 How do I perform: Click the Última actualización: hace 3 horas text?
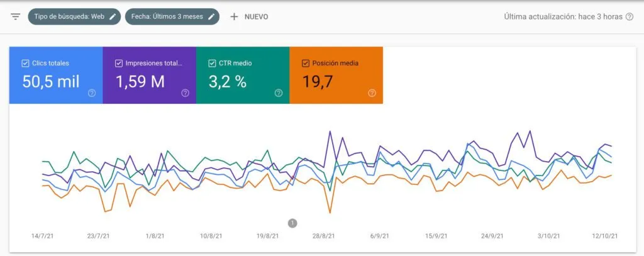coord(563,17)
